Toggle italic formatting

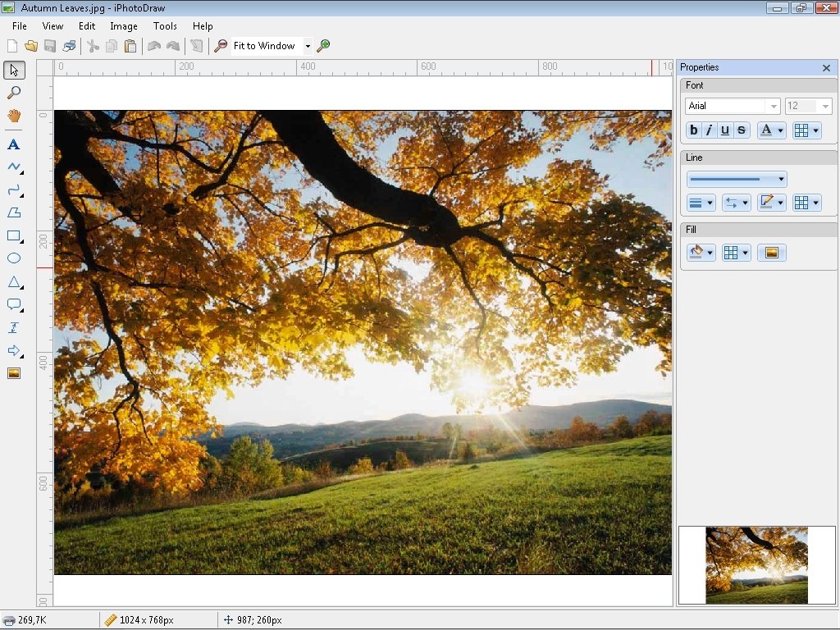pyautogui.click(x=710, y=130)
